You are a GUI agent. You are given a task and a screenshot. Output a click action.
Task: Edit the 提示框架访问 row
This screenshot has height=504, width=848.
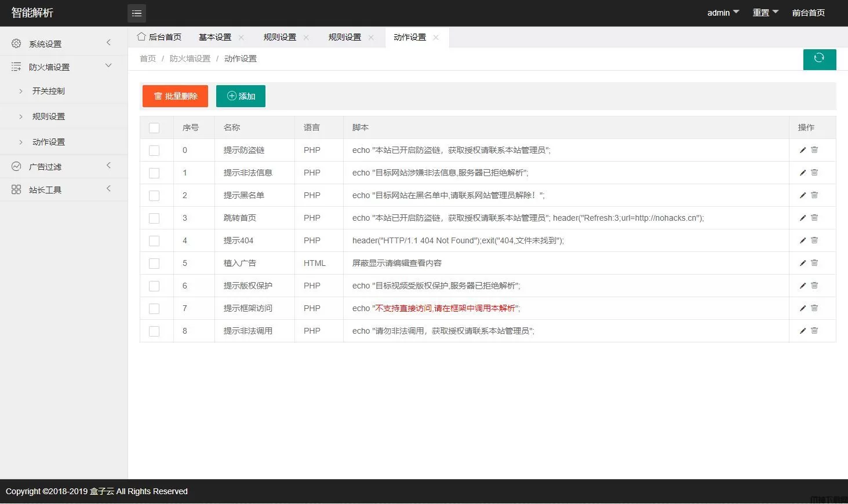point(803,308)
